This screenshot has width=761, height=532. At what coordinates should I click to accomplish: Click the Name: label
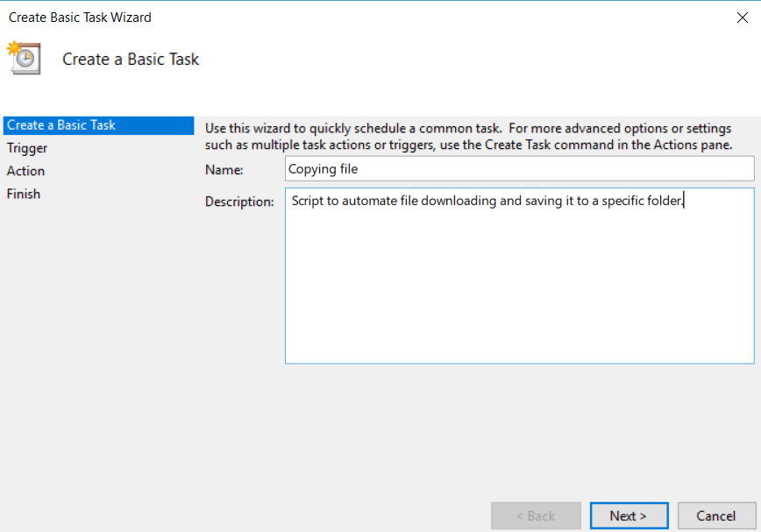(220, 168)
